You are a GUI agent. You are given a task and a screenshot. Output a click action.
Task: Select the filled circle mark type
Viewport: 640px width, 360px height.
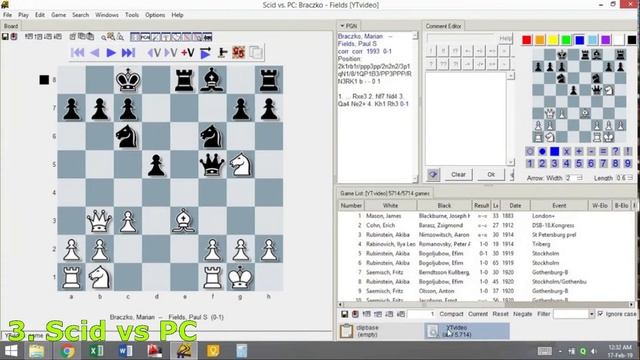542,151
